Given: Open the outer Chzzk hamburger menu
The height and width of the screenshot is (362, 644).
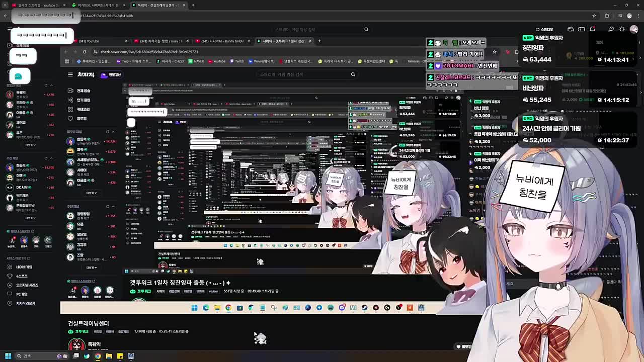Looking at the screenshot, I should click(10, 30).
